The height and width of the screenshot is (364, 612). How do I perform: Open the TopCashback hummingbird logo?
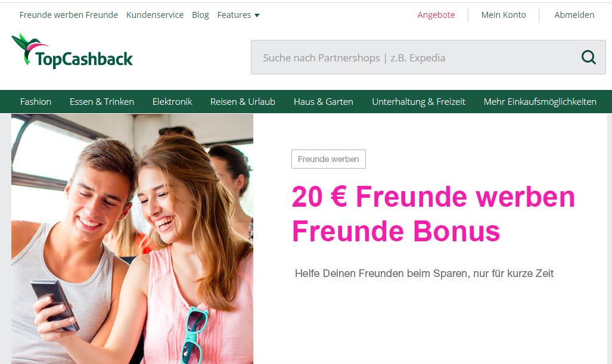[x=72, y=51]
